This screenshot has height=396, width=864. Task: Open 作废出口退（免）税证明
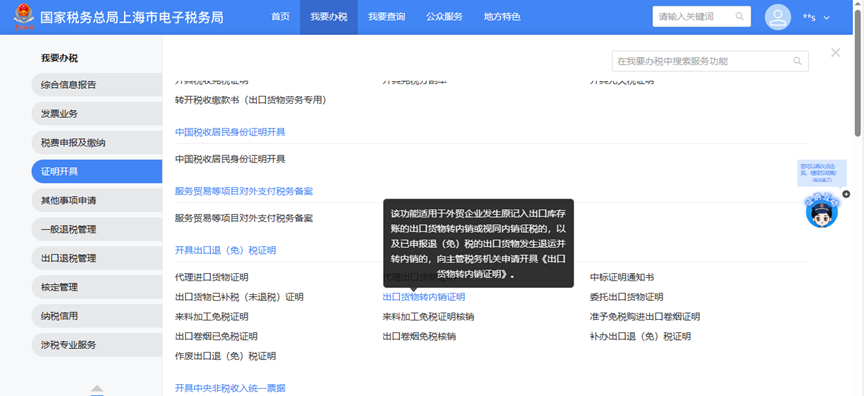point(225,356)
